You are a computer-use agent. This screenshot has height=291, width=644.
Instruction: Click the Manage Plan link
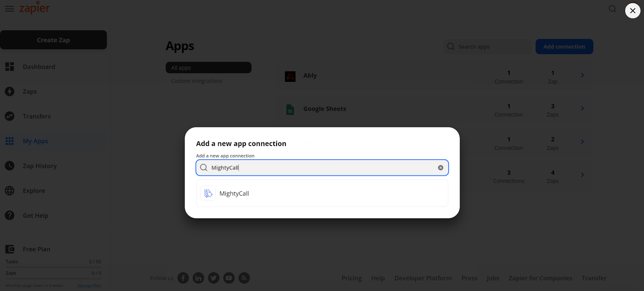point(89,286)
